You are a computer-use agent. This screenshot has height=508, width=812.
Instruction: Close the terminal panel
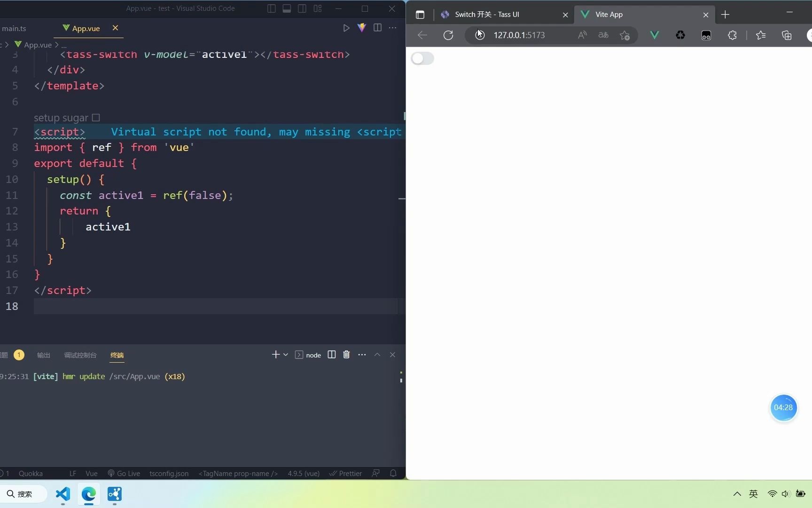click(393, 355)
